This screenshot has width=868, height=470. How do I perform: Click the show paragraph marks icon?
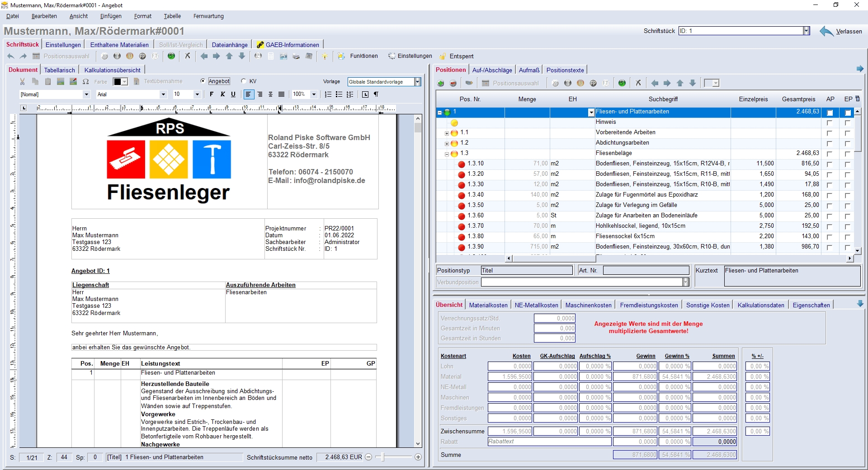coord(376,94)
